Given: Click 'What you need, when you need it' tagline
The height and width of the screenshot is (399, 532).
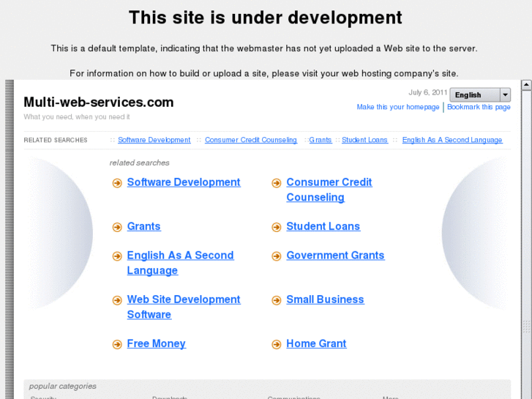Looking at the screenshot, I should [77, 117].
